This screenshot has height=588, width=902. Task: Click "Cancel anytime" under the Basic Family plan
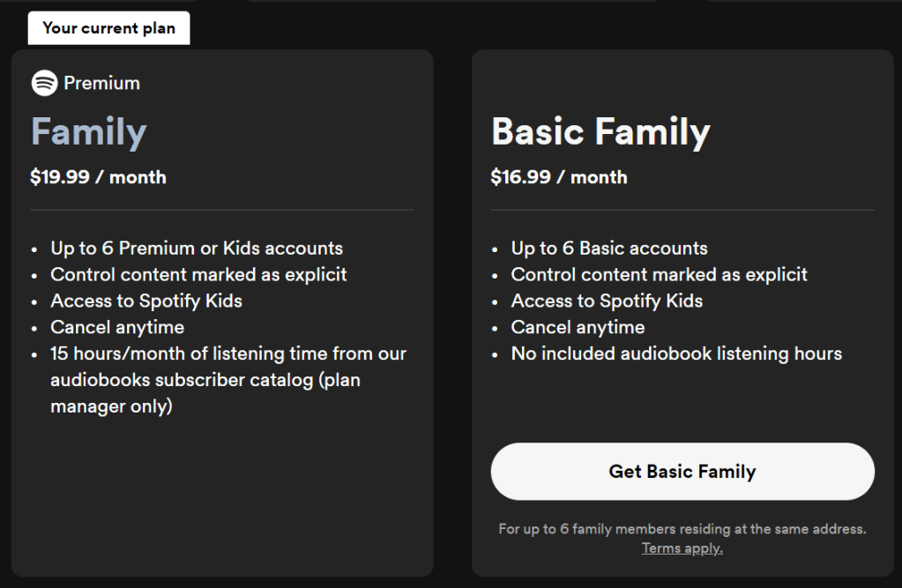pos(578,327)
